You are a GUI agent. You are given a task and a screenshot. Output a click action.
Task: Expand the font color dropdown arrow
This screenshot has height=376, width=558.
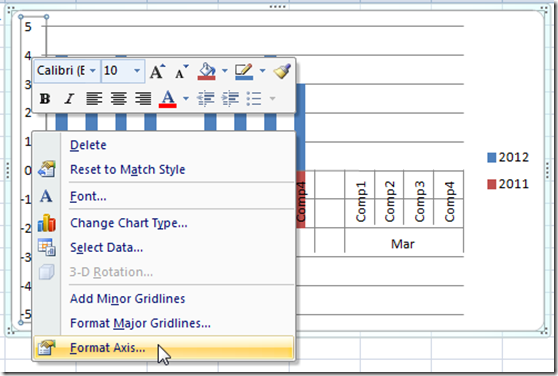point(186,99)
